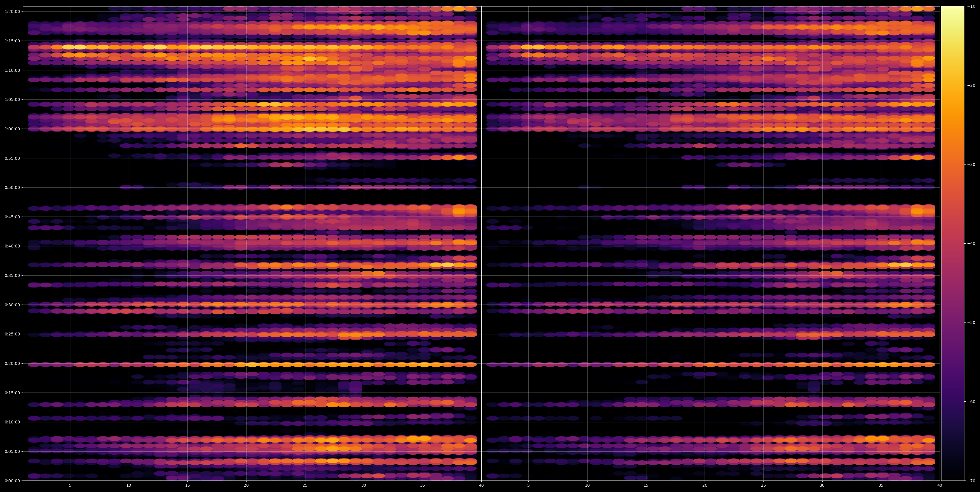Click x-axis tick 25 of left panel
This screenshot has width=980, height=492.
305,485
